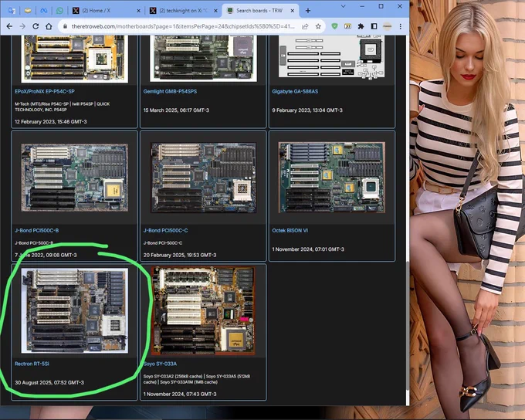525x420 pixels.
Task: Open the J-Bond PCI500C-B board link
Action: click(x=36, y=230)
